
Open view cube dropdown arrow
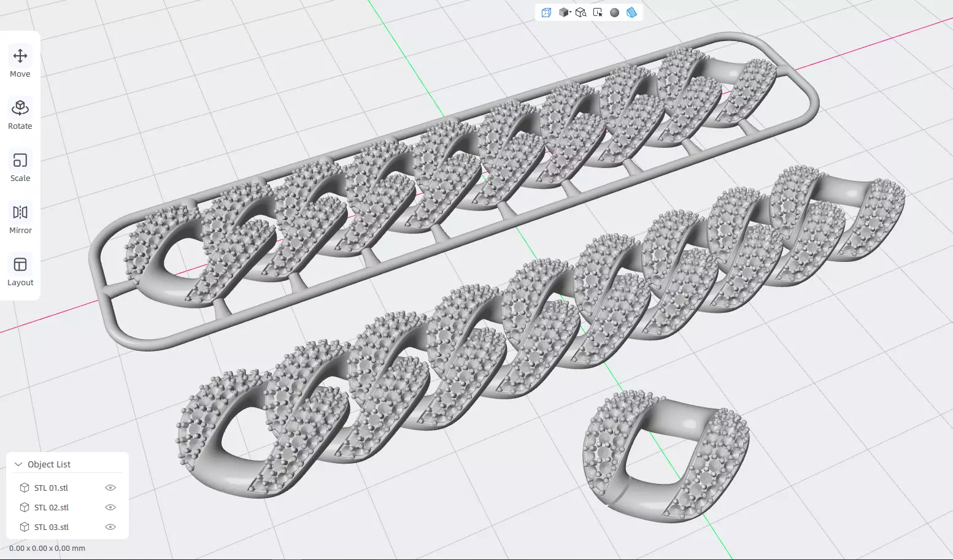tap(570, 12)
